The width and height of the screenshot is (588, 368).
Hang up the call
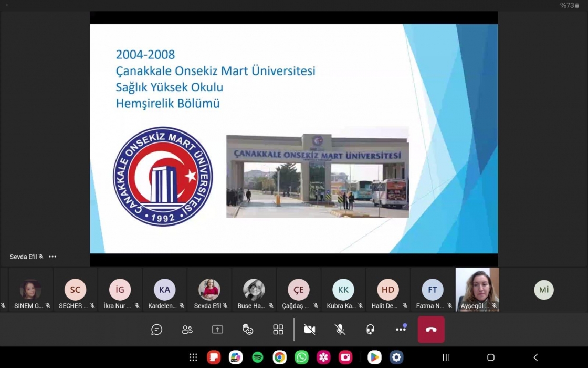tap(431, 330)
